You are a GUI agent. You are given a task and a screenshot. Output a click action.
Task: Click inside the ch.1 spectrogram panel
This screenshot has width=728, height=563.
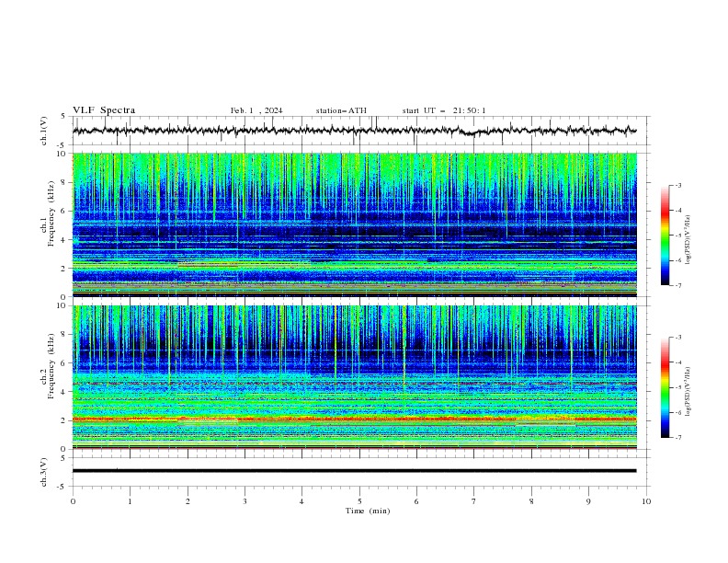[355, 224]
